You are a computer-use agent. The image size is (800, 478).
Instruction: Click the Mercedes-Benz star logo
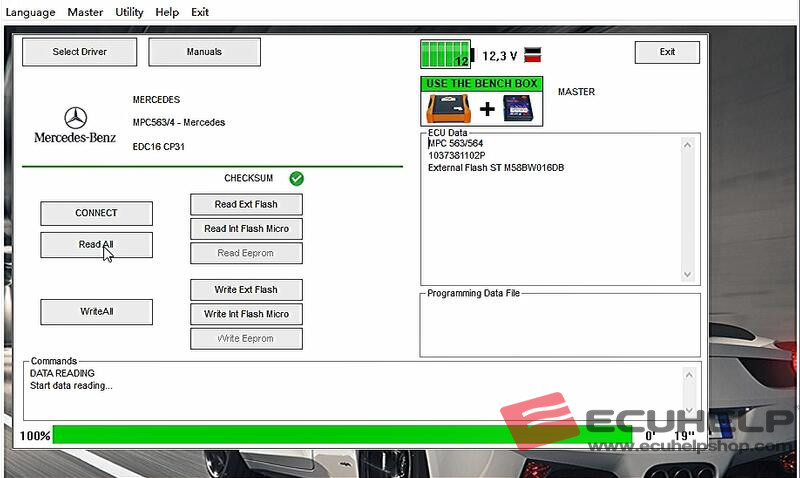pyautogui.click(x=76, y=118)
